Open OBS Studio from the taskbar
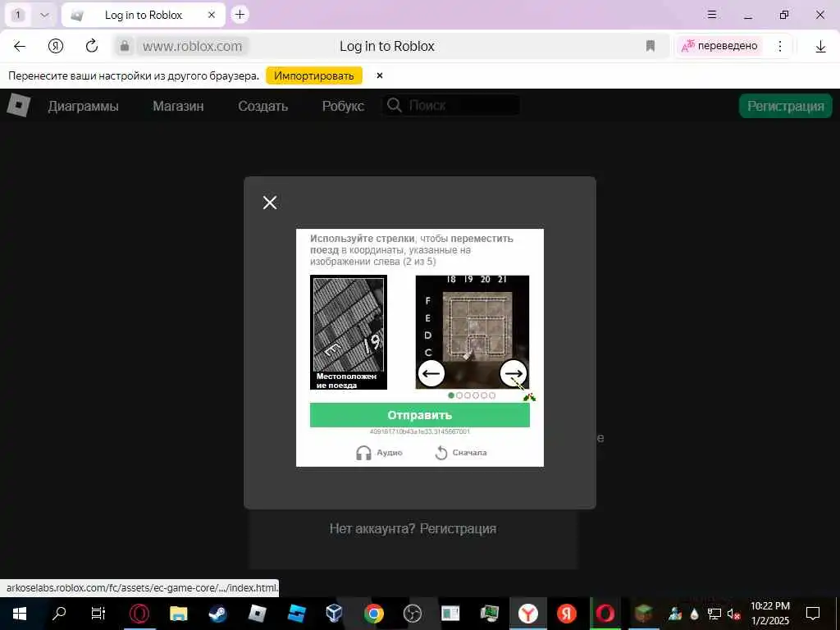This screenshot has width=840, height=630. (x=413, y=614)
